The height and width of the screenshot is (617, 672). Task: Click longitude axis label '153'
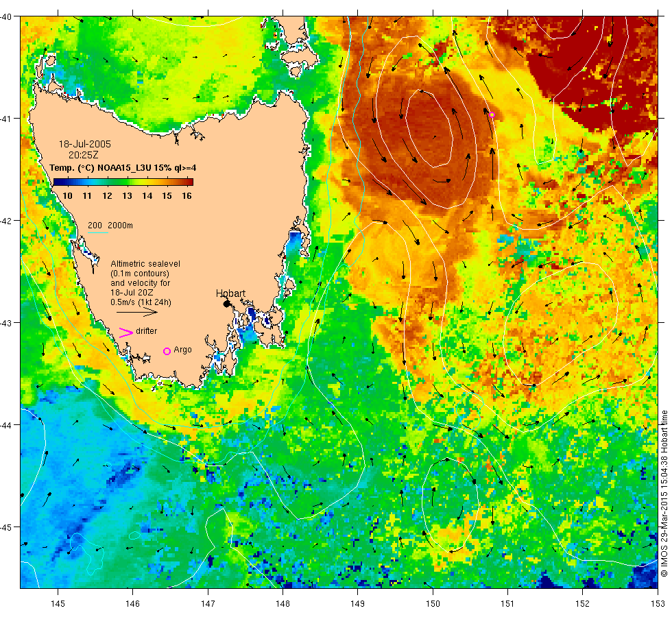[658, 604]
